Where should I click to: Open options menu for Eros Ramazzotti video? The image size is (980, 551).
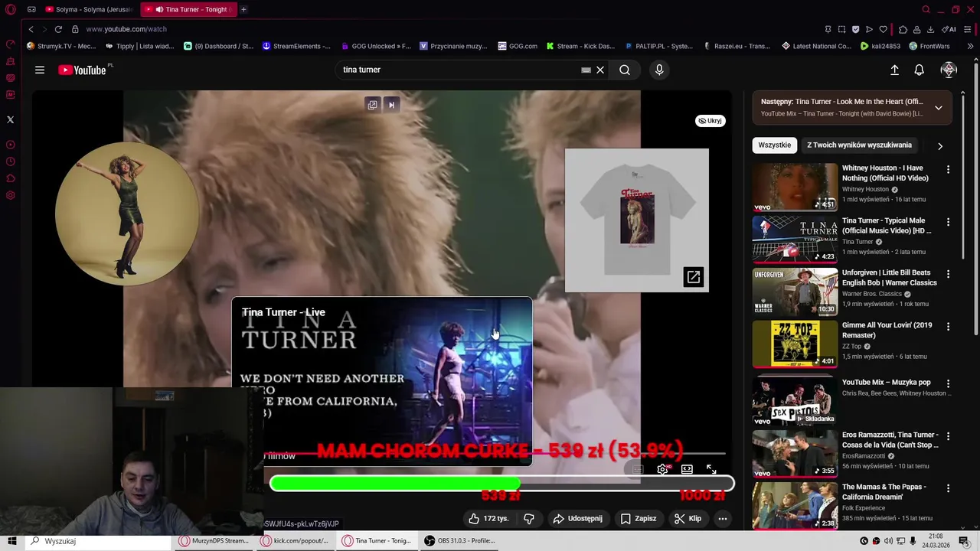point(948,436)
